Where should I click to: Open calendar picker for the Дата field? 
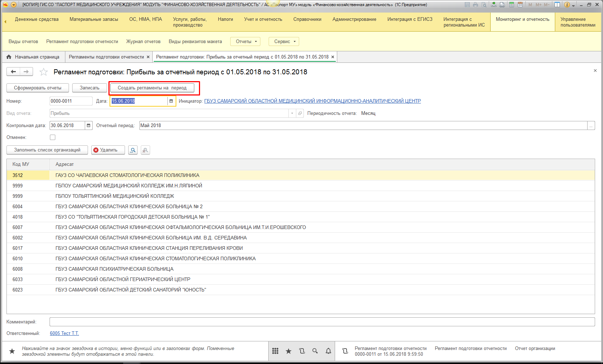pyautogui.click(x=171, y=101)
